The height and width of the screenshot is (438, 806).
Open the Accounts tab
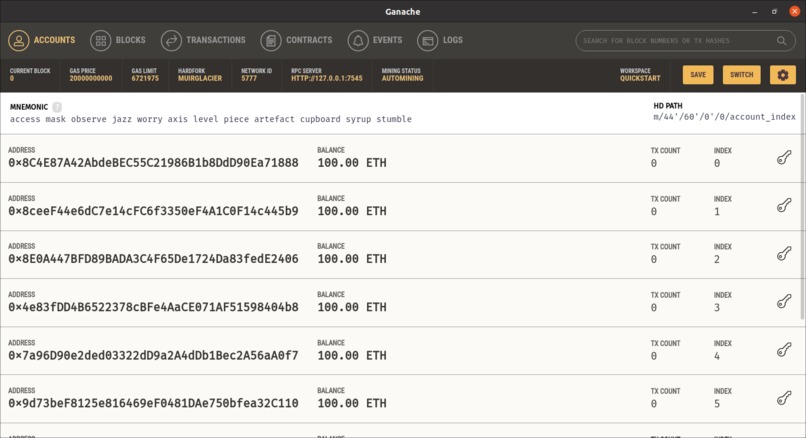[42, 40]
